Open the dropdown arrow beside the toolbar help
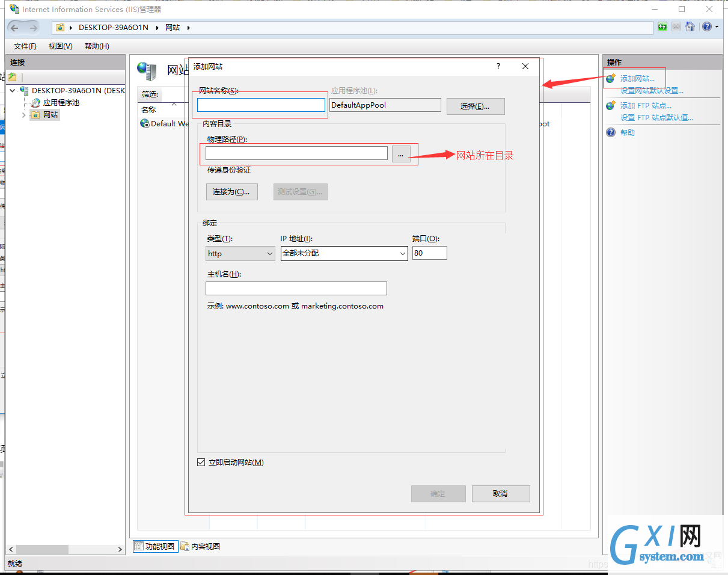Viewport: 728px width, 575px height. (717, 27)
